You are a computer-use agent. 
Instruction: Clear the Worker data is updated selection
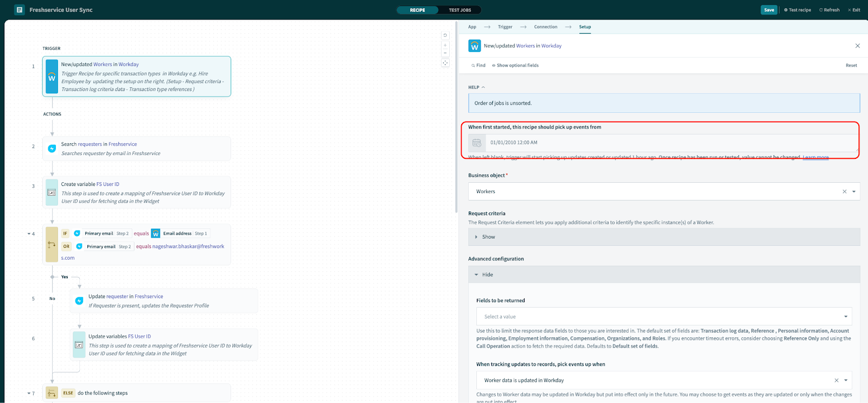(x=837, y=380)
